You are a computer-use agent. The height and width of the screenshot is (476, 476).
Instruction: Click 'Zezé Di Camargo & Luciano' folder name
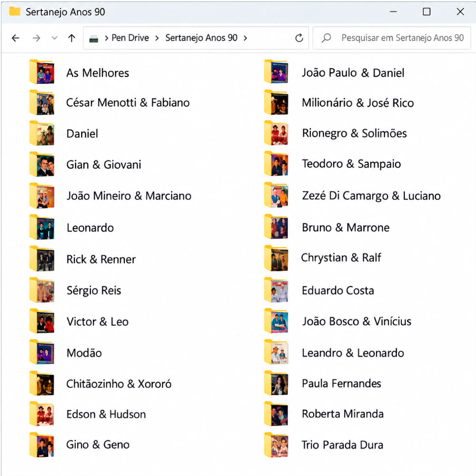click(x=371, y=196)
